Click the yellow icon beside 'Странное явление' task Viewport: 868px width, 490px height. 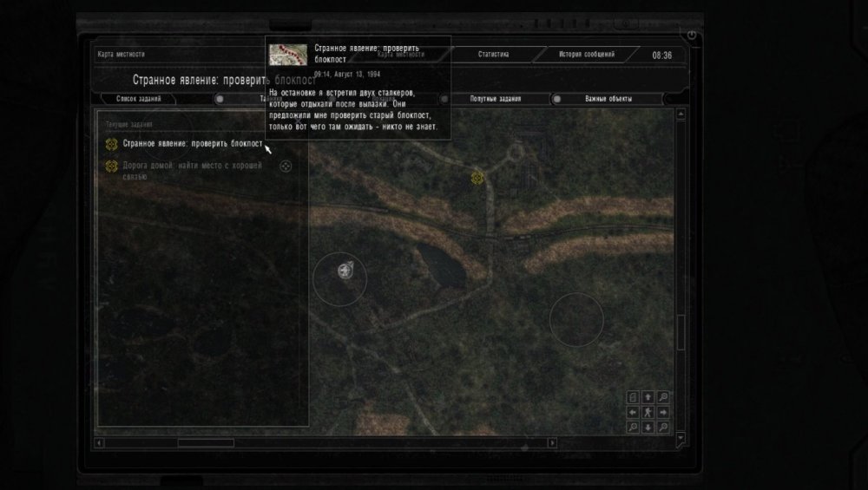pyautogui.click(x=111, y=144)
